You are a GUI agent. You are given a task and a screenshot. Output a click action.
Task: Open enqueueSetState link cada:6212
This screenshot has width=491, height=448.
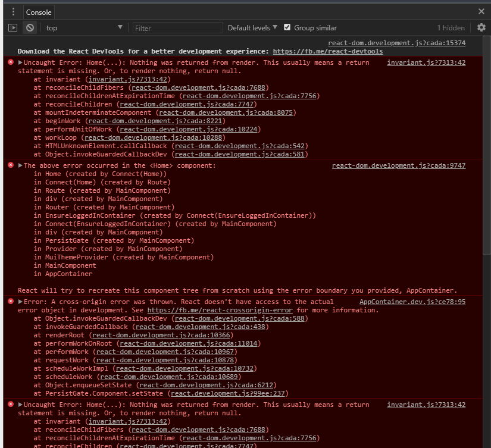click(x=206, y=386)
